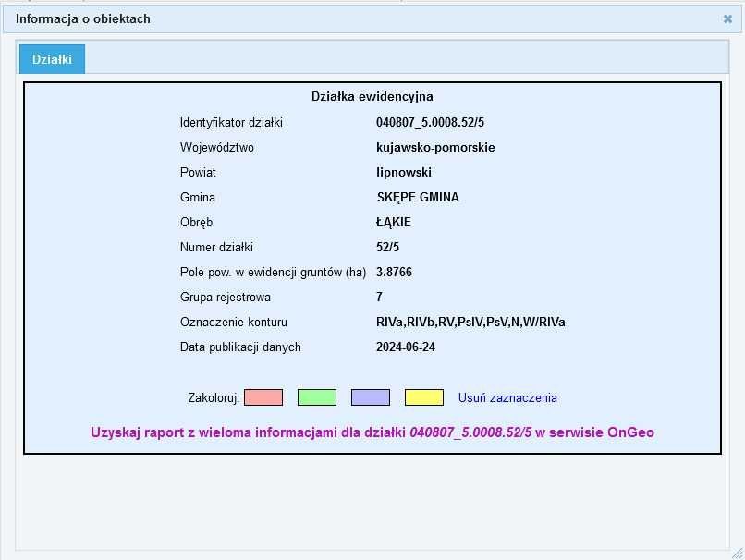Click the Grupa rejestrowa label
This screenshot has height=560, width=745.
(226, 298)
